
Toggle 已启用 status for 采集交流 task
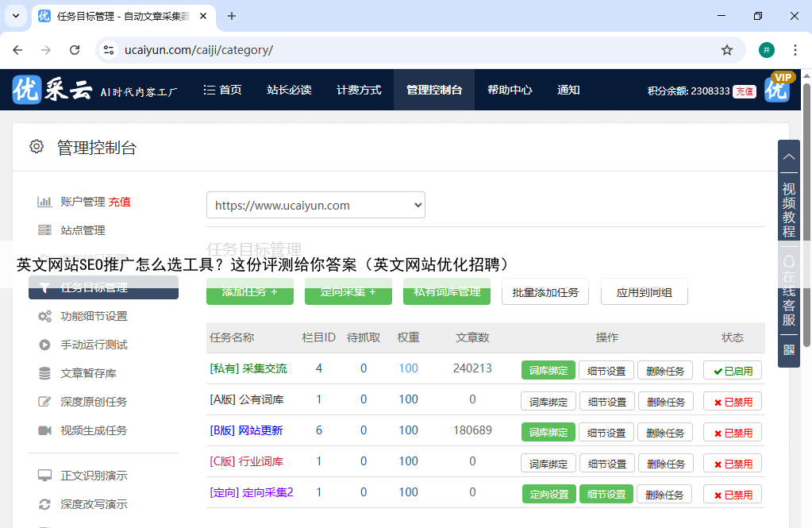tap(732, 371)
